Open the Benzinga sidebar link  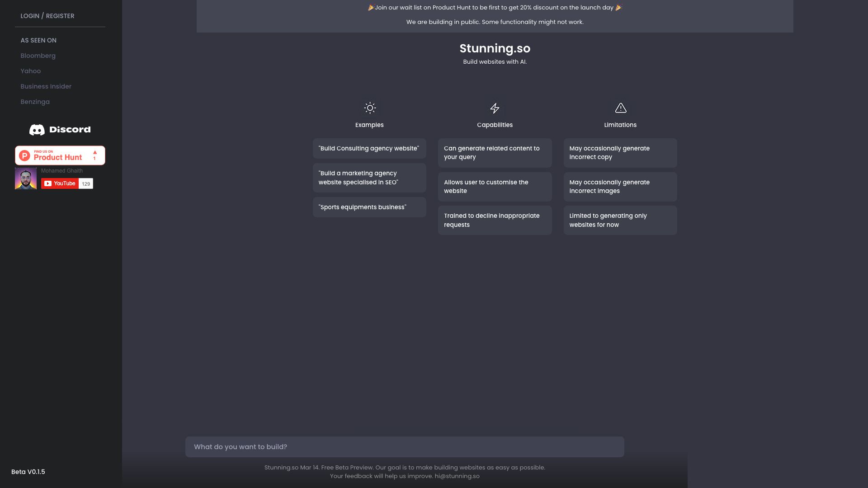pos(35,102)
